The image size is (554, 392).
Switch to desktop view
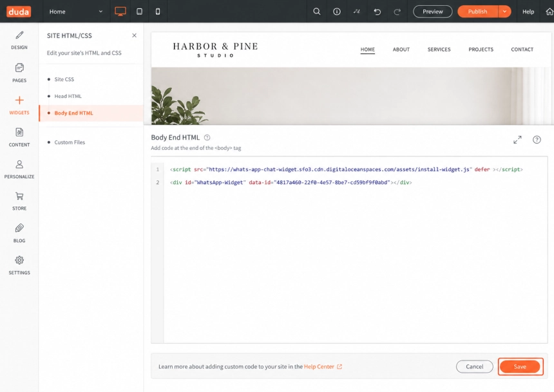[120, 12]
